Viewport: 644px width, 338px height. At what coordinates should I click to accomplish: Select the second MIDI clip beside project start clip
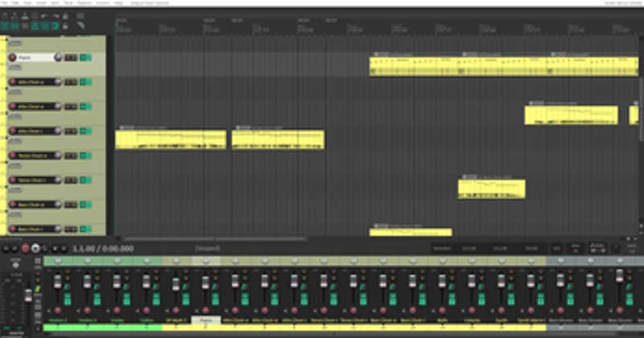click(278, 140)
